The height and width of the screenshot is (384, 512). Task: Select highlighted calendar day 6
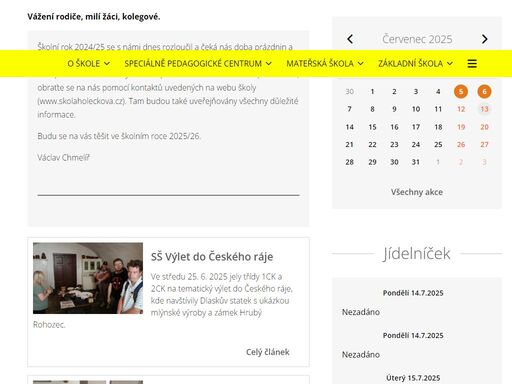pos(484,91)
